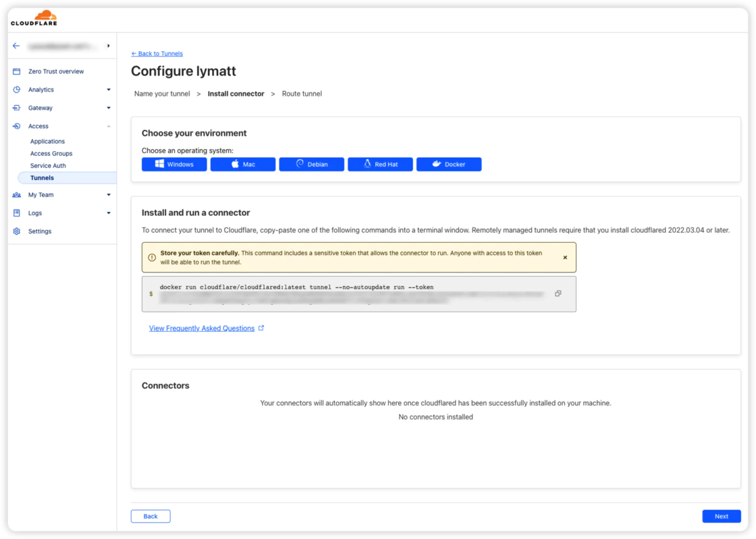Click the Analytics pie chart icon

(x=17, y=90)
